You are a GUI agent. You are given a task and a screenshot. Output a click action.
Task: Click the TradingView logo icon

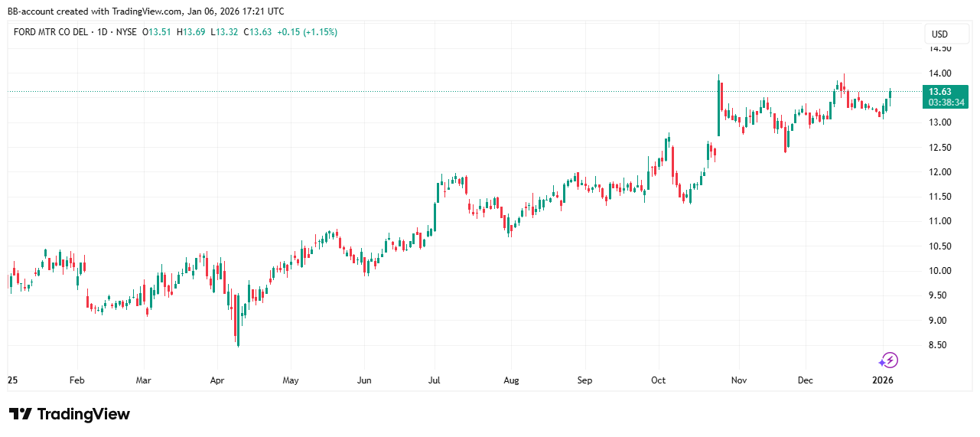click(21, 414)
